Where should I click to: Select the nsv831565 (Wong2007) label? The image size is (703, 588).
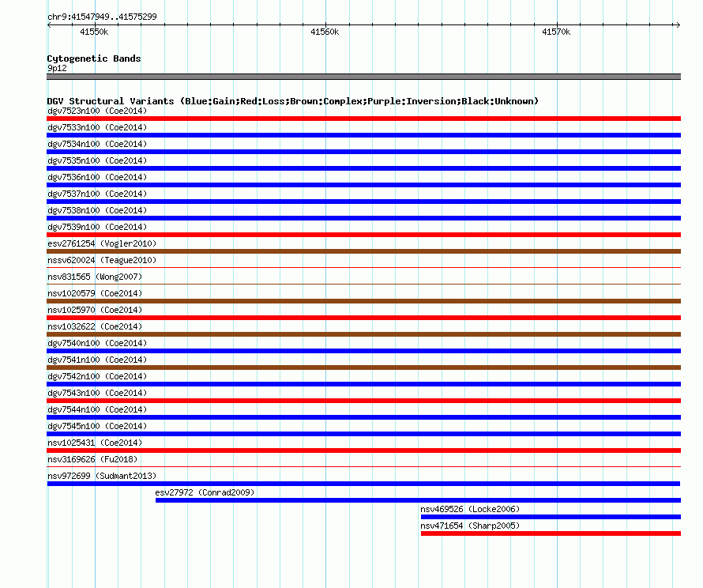click(95, 277)
